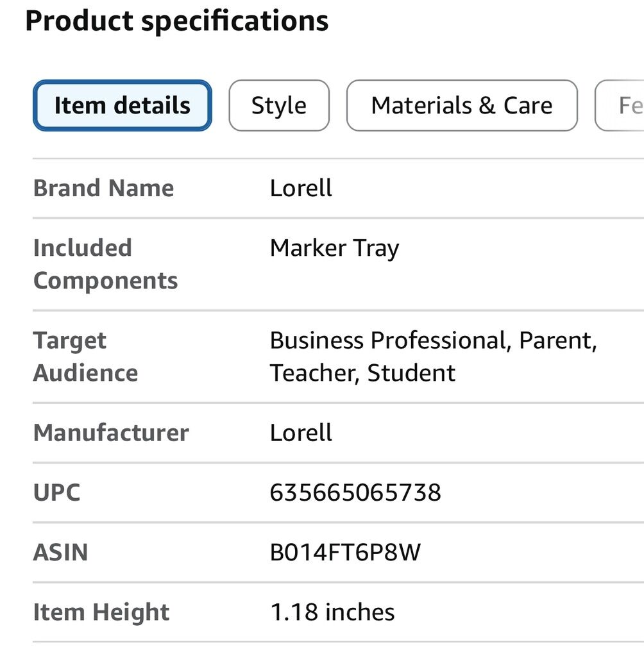Screen dimensions: 644x654
Task: Open the Materials & Care tab
Action: coord(462,106)
